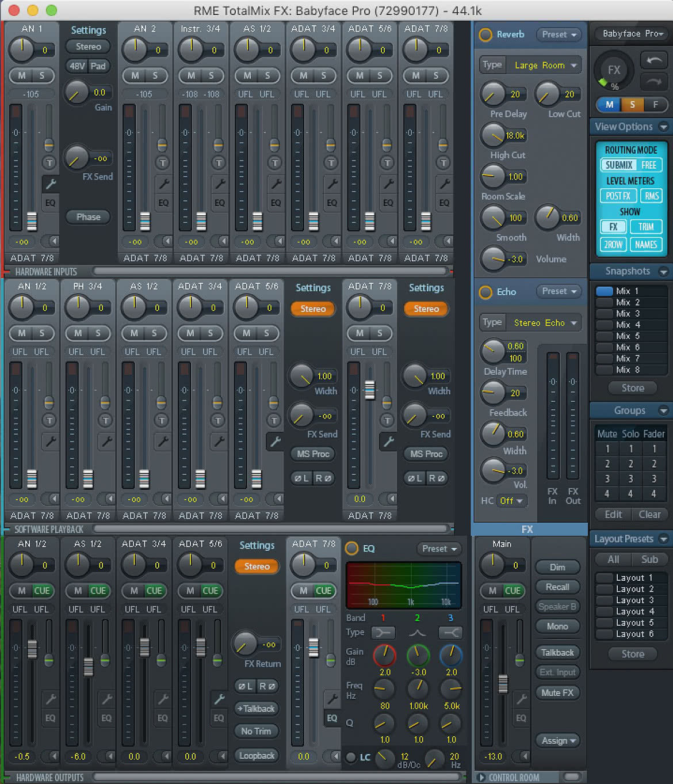Open settings wrench on AN 1 input channel
The image size is (673, 784).
point(50,184)
